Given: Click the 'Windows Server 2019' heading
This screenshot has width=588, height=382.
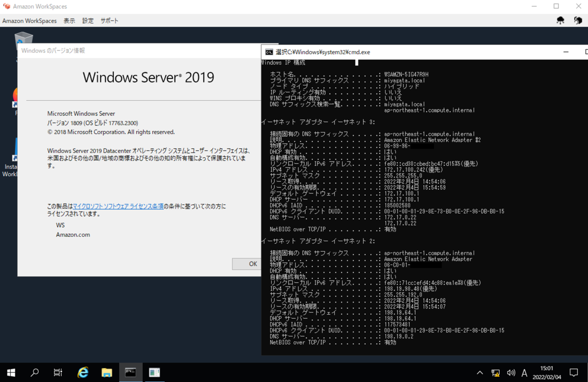Looking at the screenshot, I should pos(148,77).
